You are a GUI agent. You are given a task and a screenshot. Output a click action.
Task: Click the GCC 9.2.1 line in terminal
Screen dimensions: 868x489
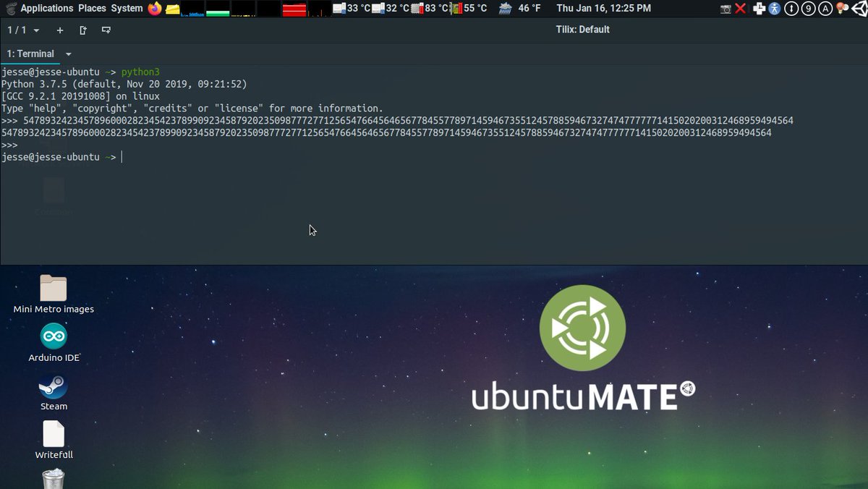click(x=80, y=96)
